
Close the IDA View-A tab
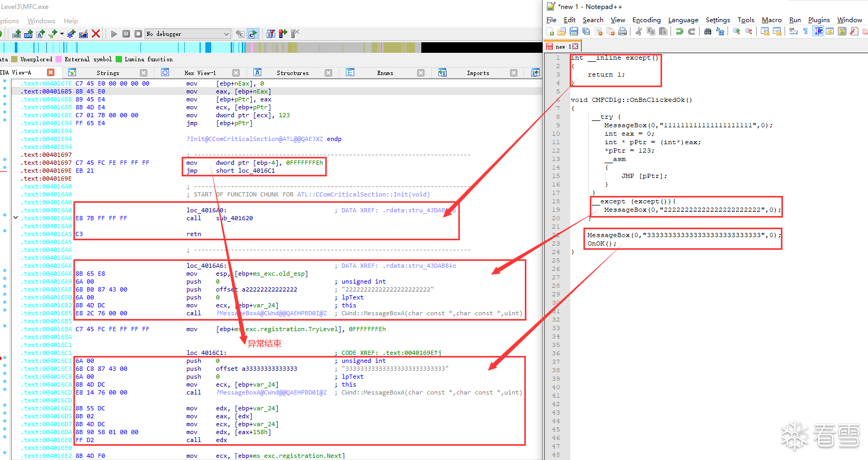pyautogui.click(x=51, y=72)
